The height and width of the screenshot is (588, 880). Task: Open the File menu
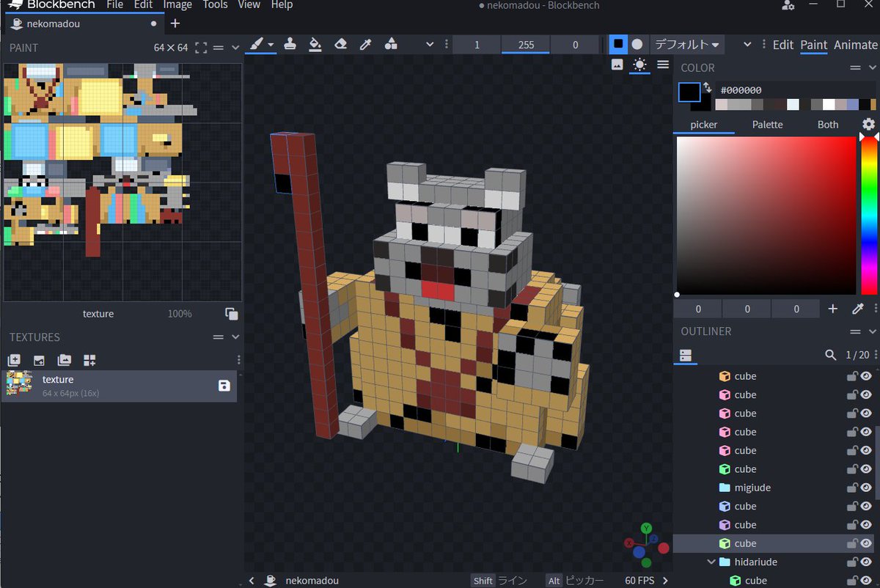(114, 4)
